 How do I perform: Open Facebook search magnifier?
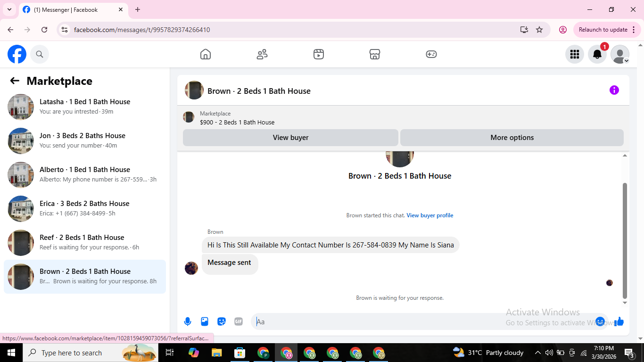click(40, 54)
